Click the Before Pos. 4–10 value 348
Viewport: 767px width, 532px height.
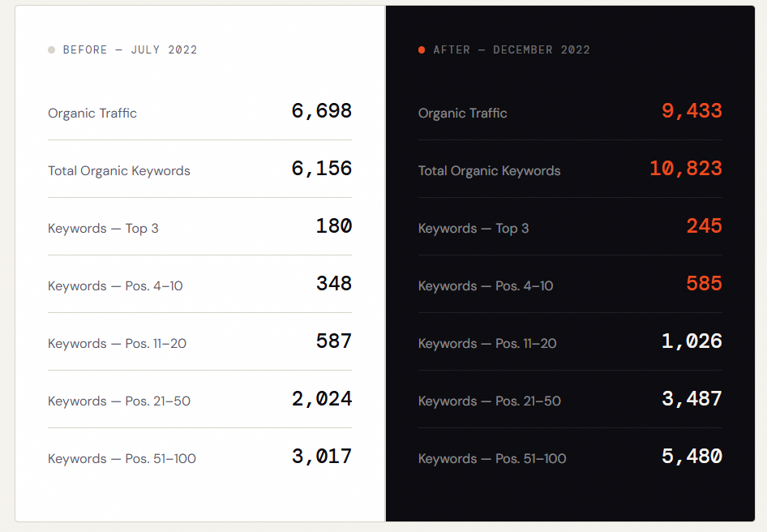tap(333, 284)
